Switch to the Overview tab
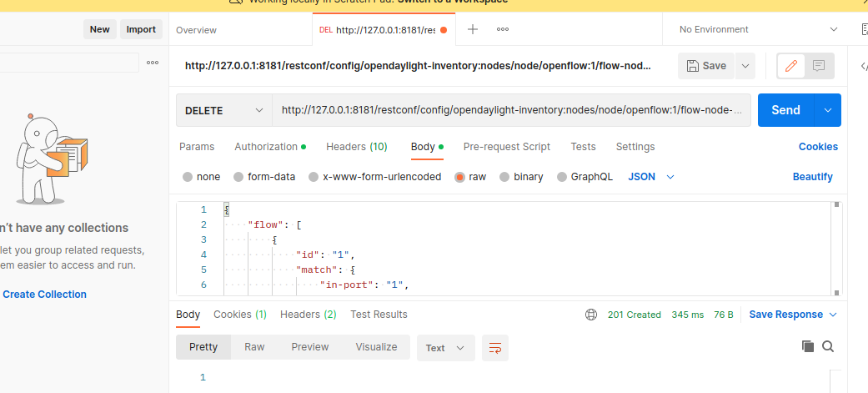Screen dimensions: 868x393 tap(197, 30)
